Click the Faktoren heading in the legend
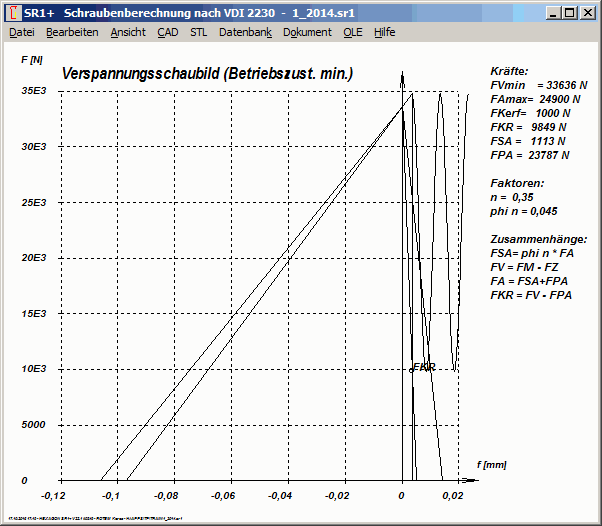This screenshot has height=526, width=602. 518,185
